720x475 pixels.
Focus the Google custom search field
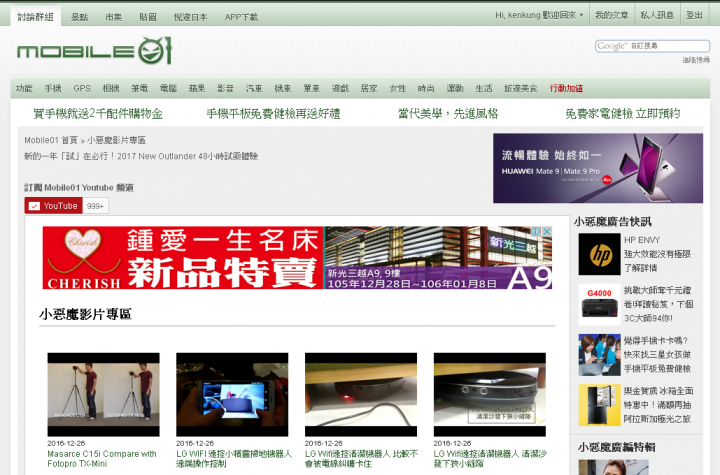(x=652, y=46)
